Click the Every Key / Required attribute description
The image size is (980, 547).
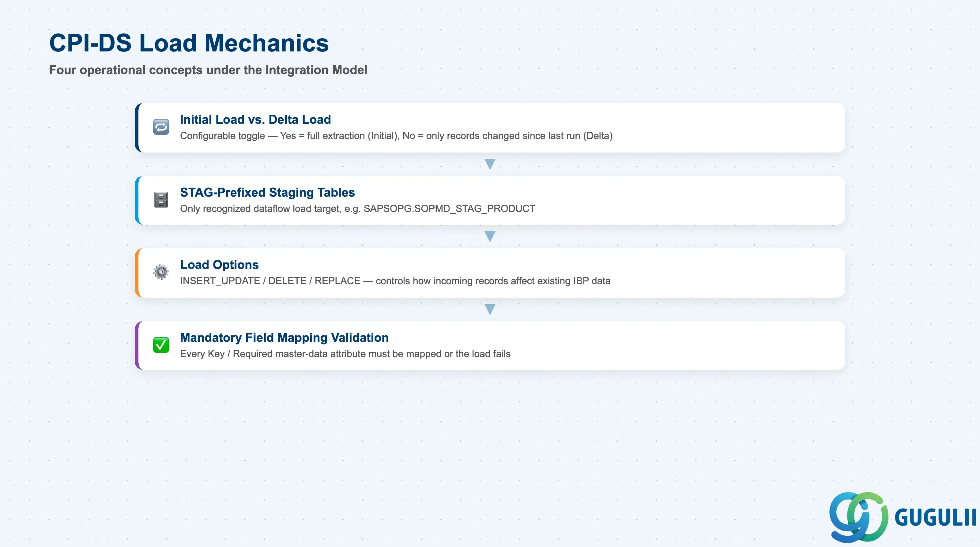345,354
